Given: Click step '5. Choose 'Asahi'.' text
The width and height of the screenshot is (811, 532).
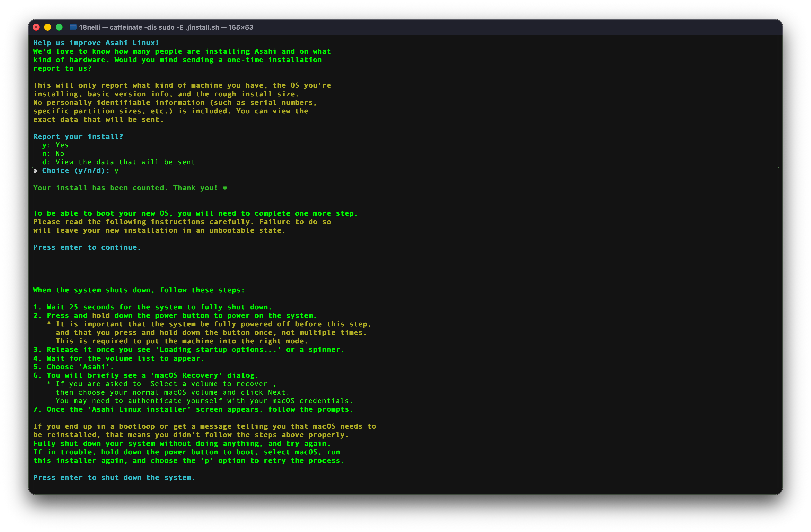Looking at the screenshot, I should tap(74, 367).
